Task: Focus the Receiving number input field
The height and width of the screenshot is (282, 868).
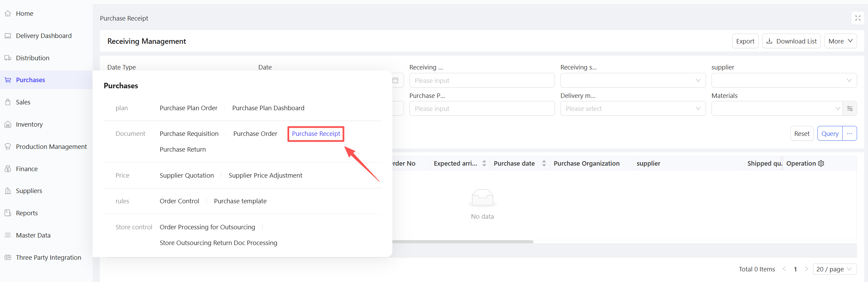Action: (x=482, y=80)
